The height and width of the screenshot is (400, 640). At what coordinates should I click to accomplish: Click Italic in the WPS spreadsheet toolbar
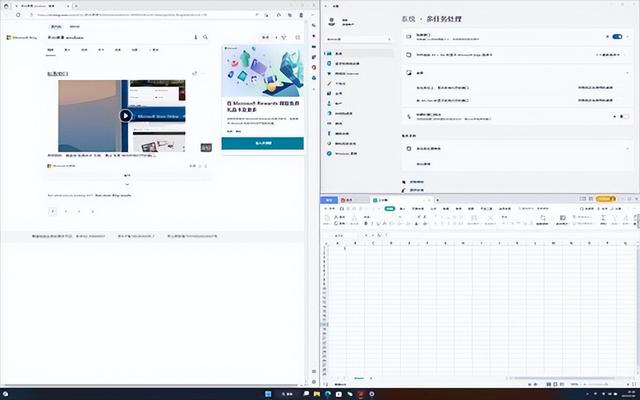click(372, 223)
